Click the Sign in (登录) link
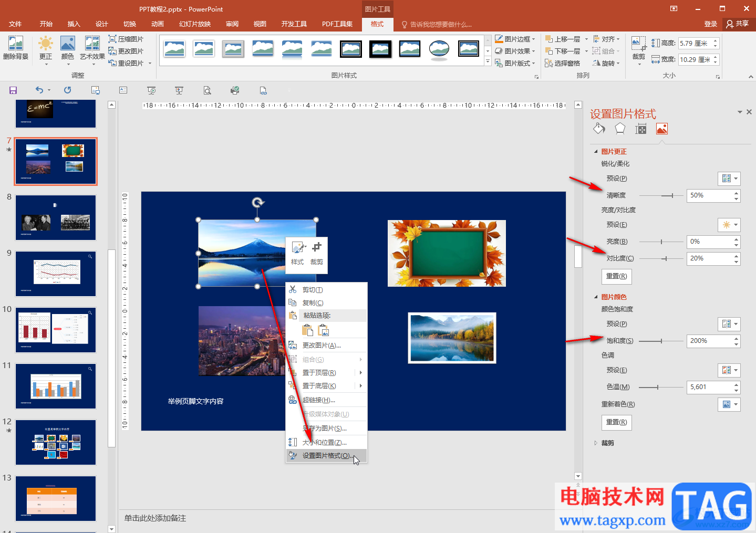 pos(710,24)
